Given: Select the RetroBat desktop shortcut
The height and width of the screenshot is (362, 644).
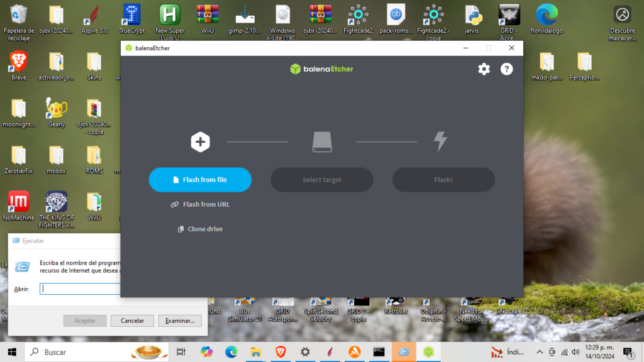Looking at the screenshot, I should coord(396,306).
